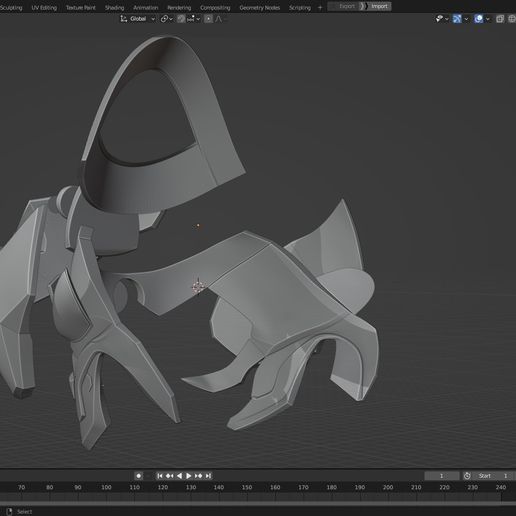Screen dimensions: 516x516
Task: Open Global transform orientation dropdown
Action: 138,19
